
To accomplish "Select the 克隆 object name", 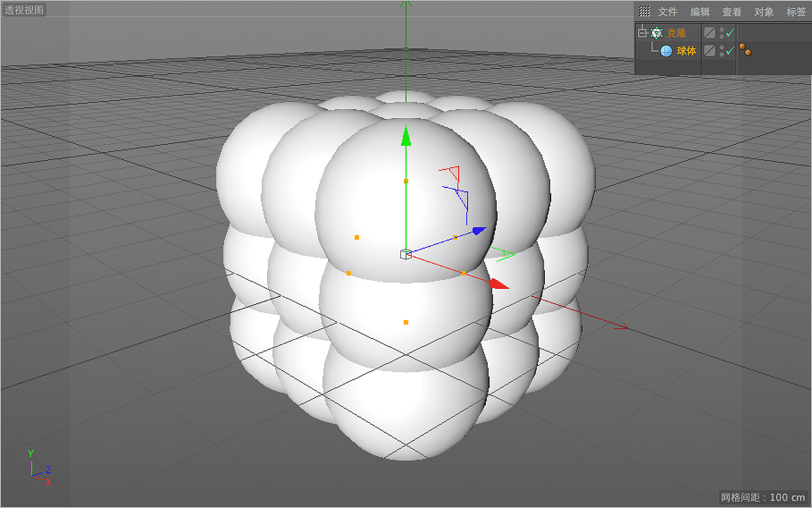I will pyautogui.click(x=676, y=33).
